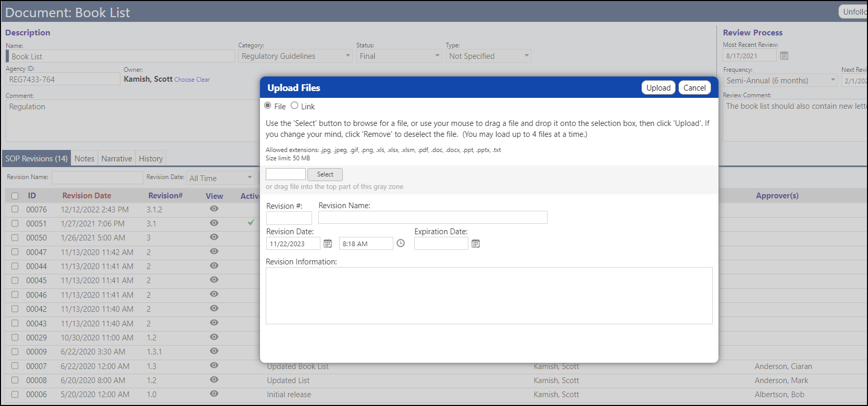Switch to the History tab
The image size is (868, 406).
click(151, 158)
